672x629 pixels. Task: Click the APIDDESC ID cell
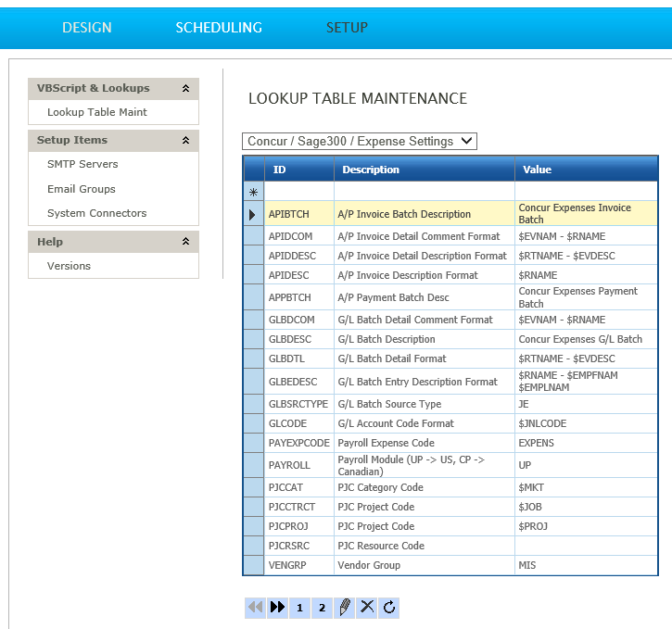[299, 256]
